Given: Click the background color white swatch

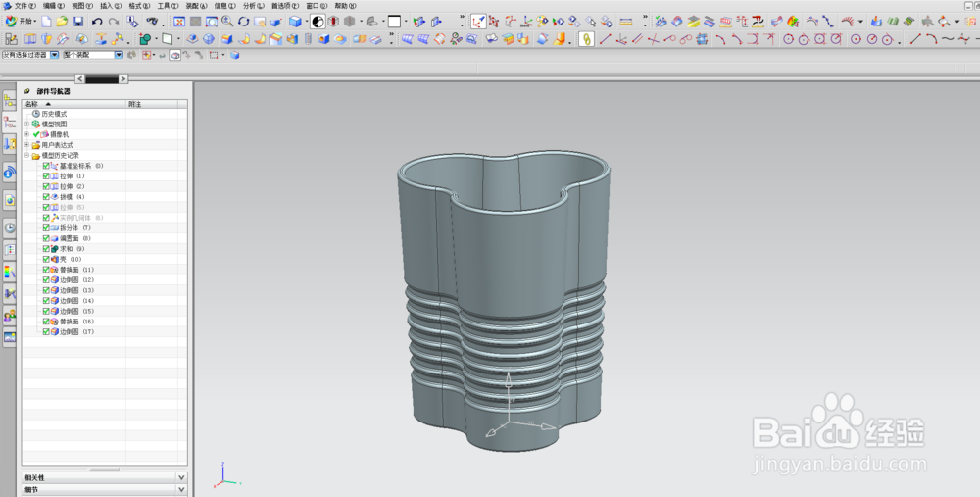Looking at the screenshot, I should click(394, 22).
